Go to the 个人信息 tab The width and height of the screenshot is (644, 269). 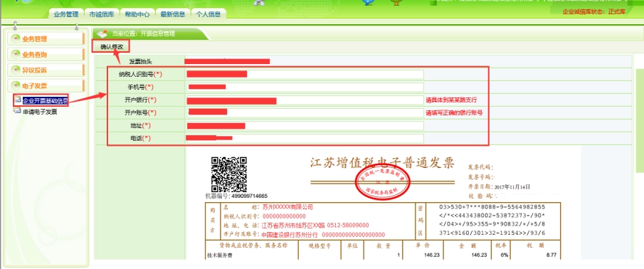[208, 14]
